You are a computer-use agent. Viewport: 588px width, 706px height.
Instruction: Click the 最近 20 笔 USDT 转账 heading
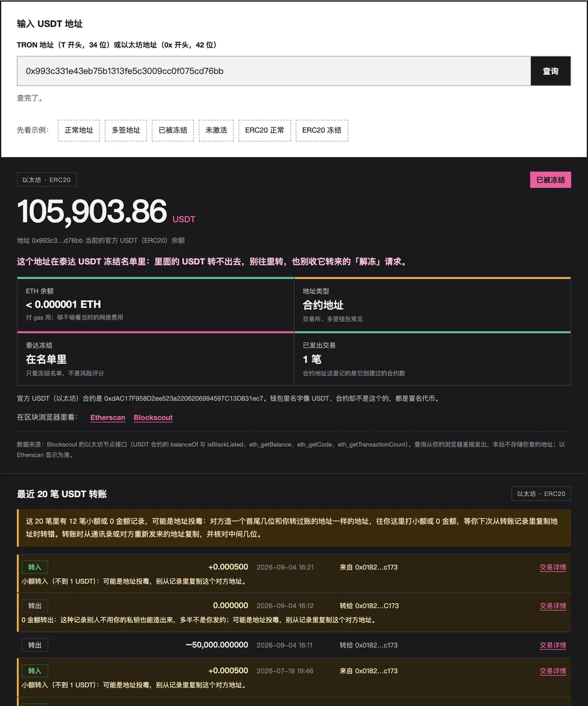[62, 494]
